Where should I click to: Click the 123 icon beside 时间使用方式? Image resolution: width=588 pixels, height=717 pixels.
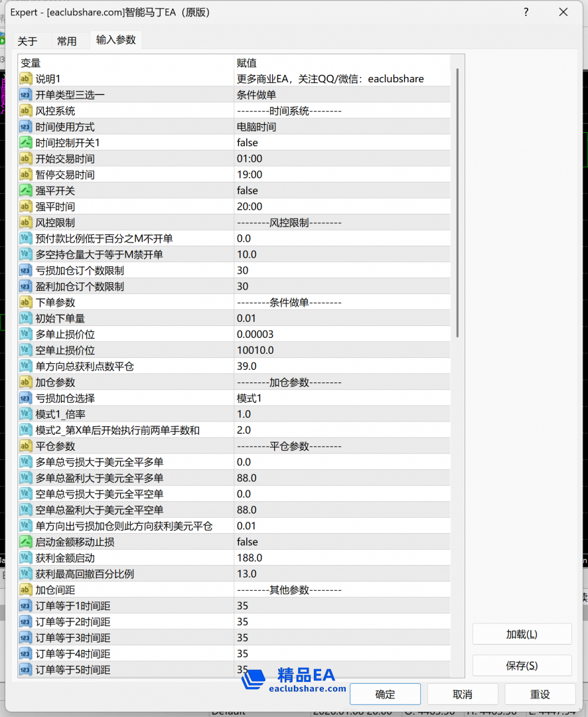[x=26, y=127]
